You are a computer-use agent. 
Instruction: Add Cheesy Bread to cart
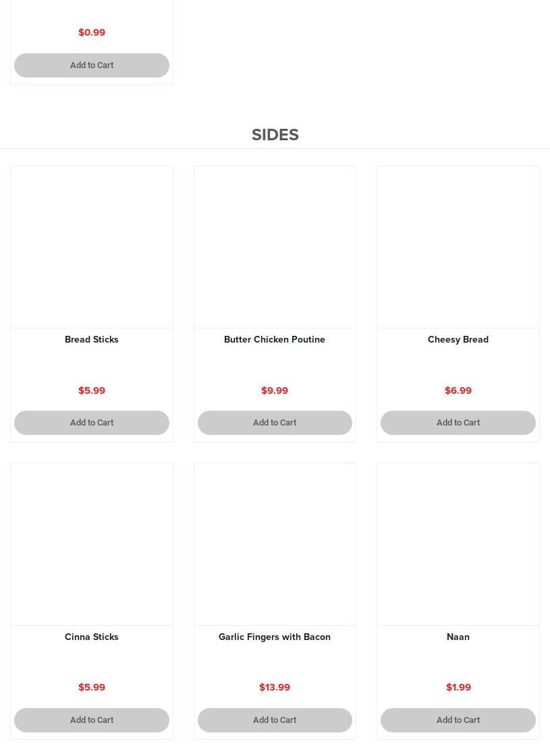458,423
